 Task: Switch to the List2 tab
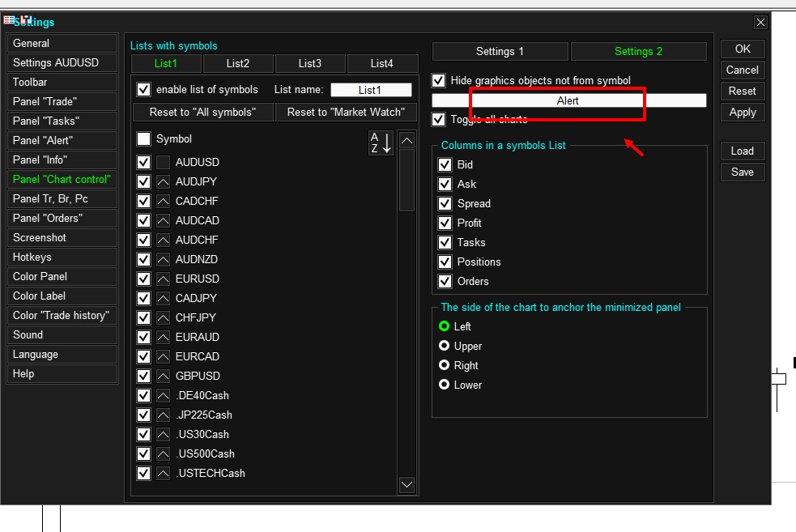point(237,63)
